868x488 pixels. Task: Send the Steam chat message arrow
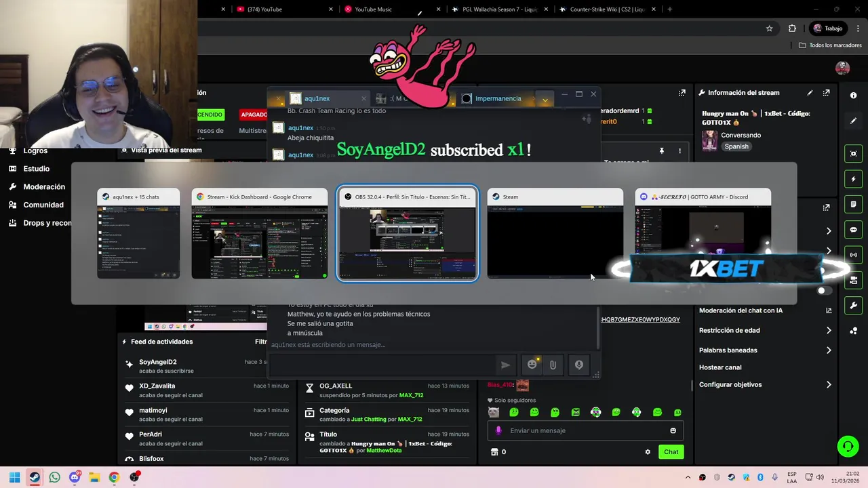coord(505,365)
